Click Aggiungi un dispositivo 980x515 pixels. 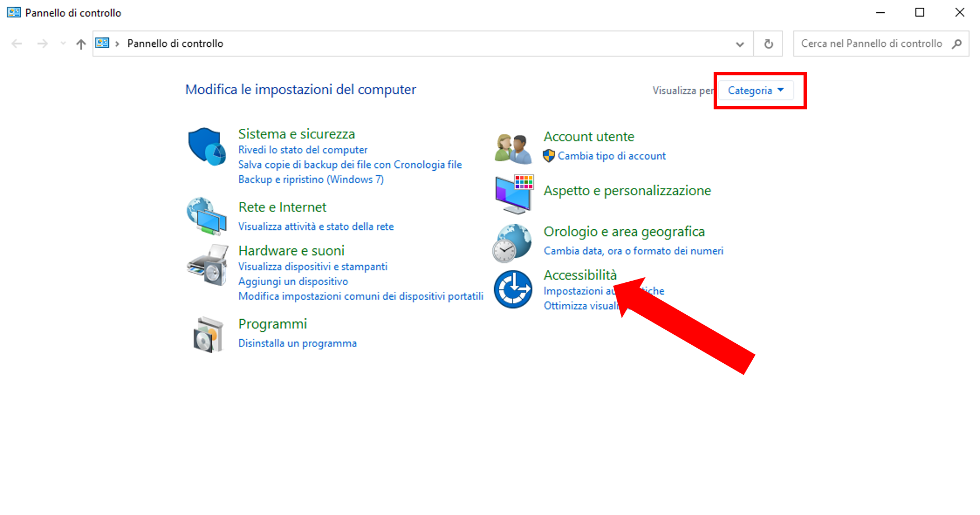[x=293, y=281]
